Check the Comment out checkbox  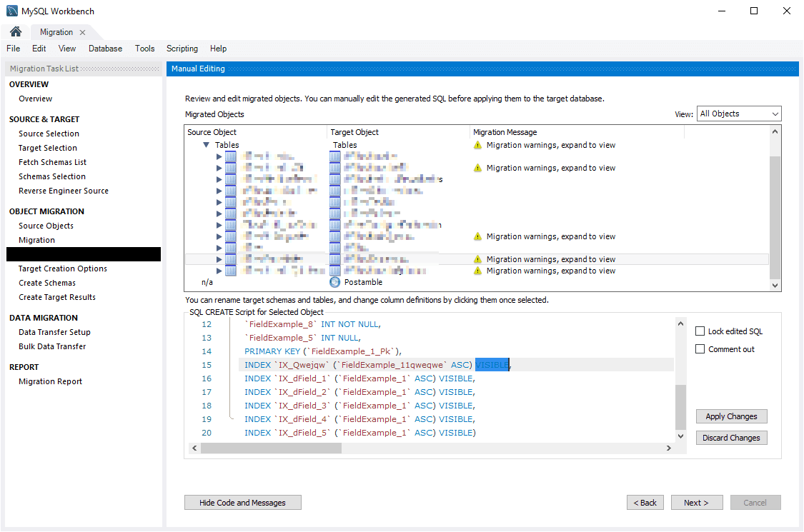click(700, 348)
